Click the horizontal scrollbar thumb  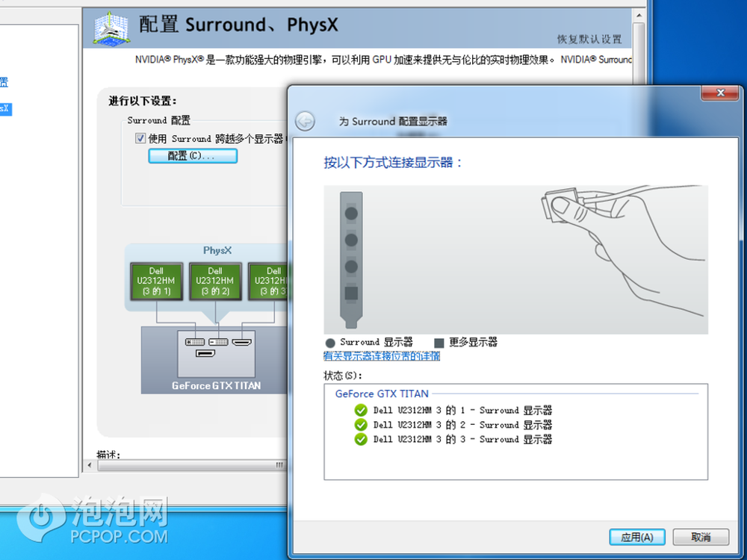pos(193,464)
